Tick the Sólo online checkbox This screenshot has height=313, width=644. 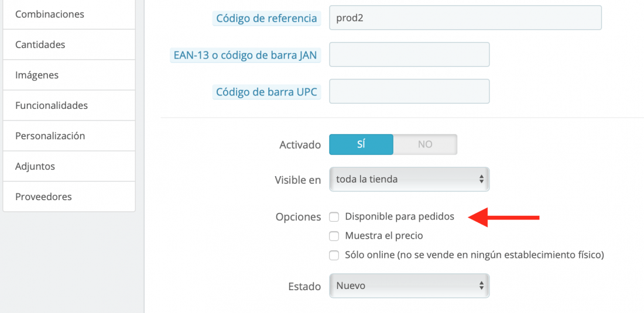(334, 255)
